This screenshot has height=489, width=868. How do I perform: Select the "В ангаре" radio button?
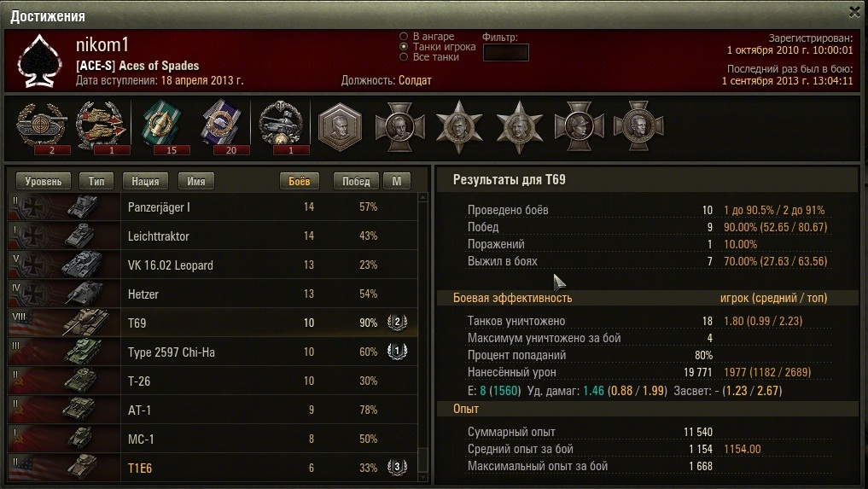(x=404, y=37)
